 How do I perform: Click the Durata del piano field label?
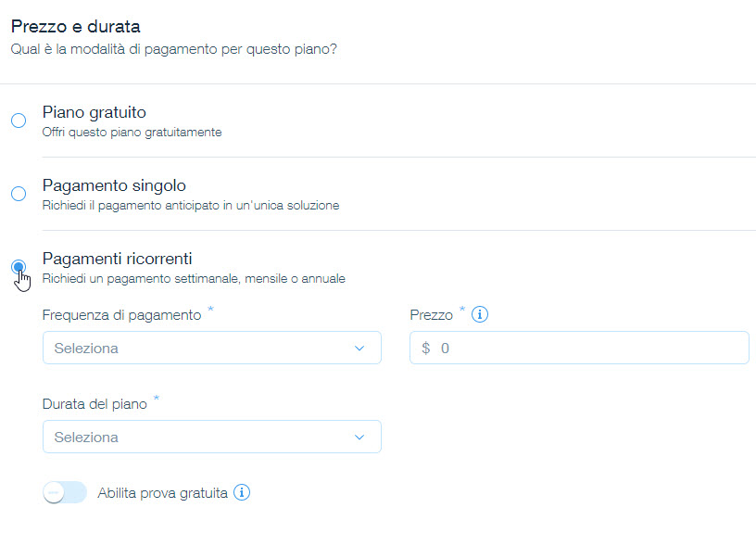[x=94, y=404]
